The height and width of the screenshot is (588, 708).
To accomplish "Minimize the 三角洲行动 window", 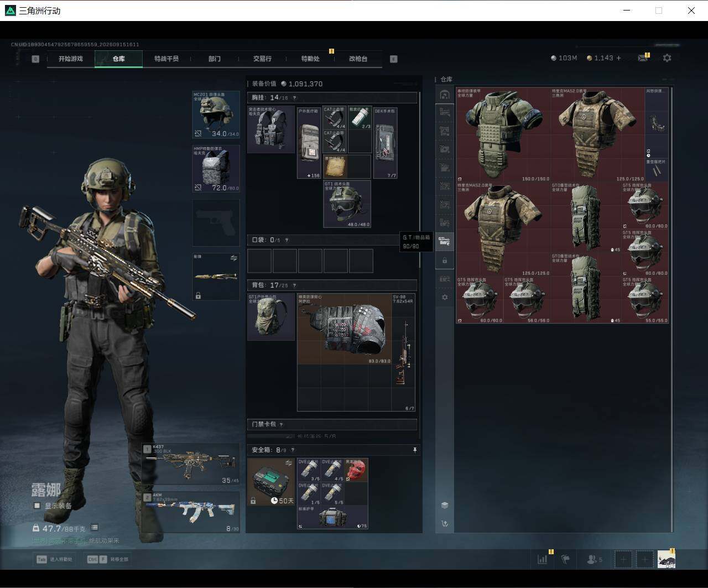I will click(627, 11).
